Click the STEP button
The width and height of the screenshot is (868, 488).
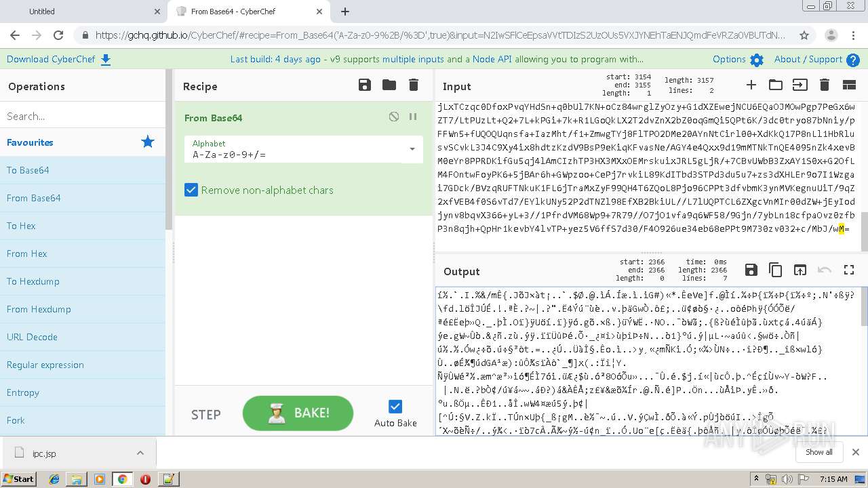(205, 414)
